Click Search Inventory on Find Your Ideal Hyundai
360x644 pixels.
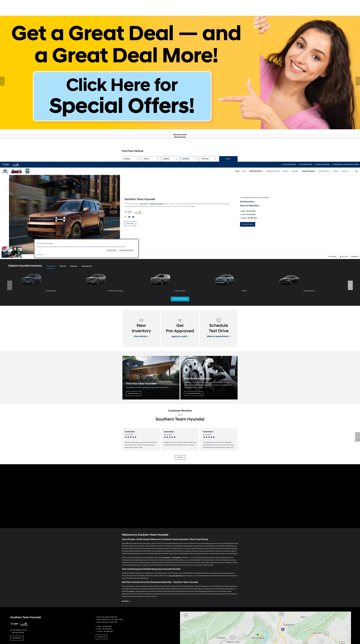133,394
